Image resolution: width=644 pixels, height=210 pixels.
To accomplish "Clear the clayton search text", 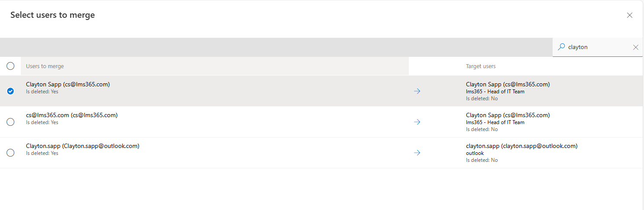I will click(x=636, y=47).
